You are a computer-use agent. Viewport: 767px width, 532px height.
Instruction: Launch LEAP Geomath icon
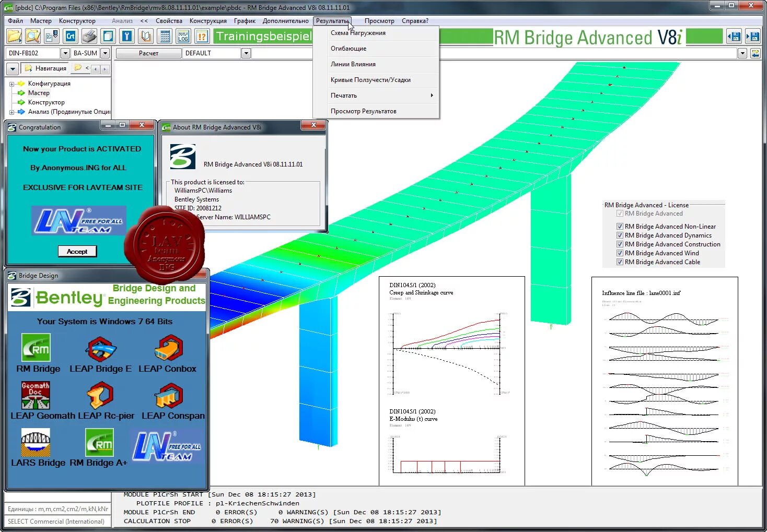click(36, 395)
